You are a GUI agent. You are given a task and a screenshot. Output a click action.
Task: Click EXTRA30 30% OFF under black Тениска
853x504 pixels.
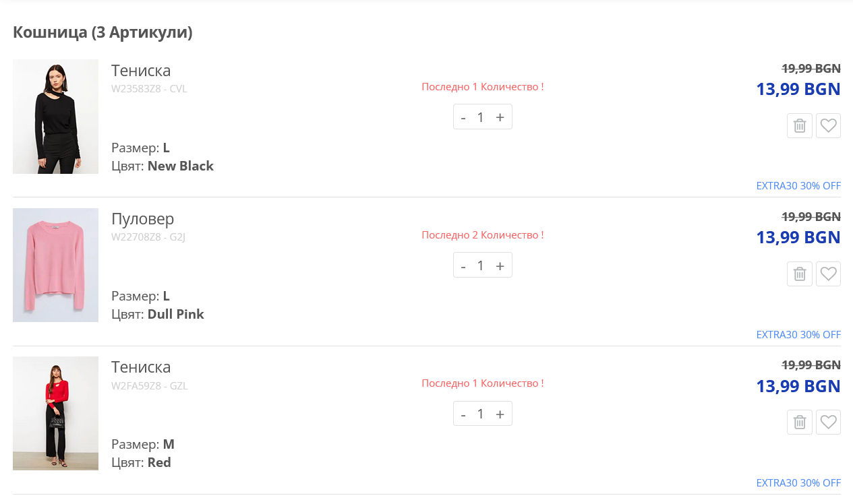click(798, 186)
